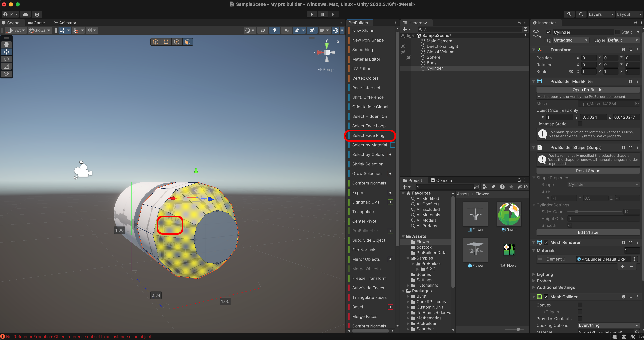Switch to ProBuilder vertex selection mode
This screenshot has width=644, height=340.
click(x=166, y=42)
